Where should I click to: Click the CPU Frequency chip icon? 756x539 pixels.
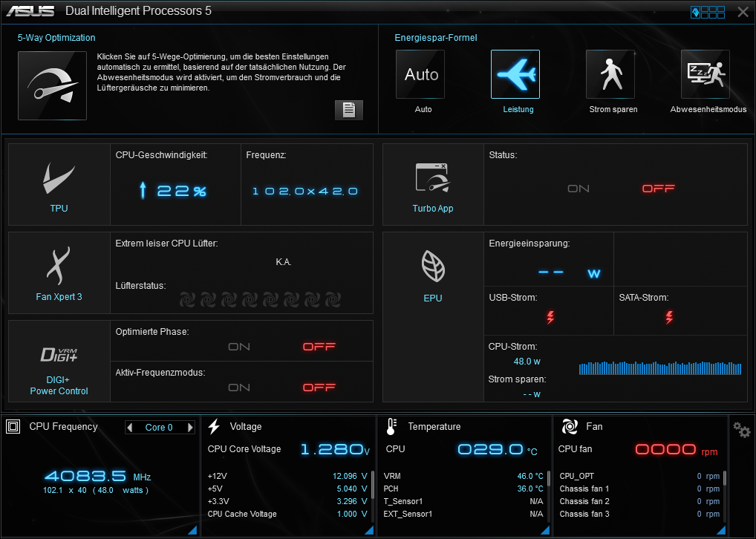click(x=13, y=426)
